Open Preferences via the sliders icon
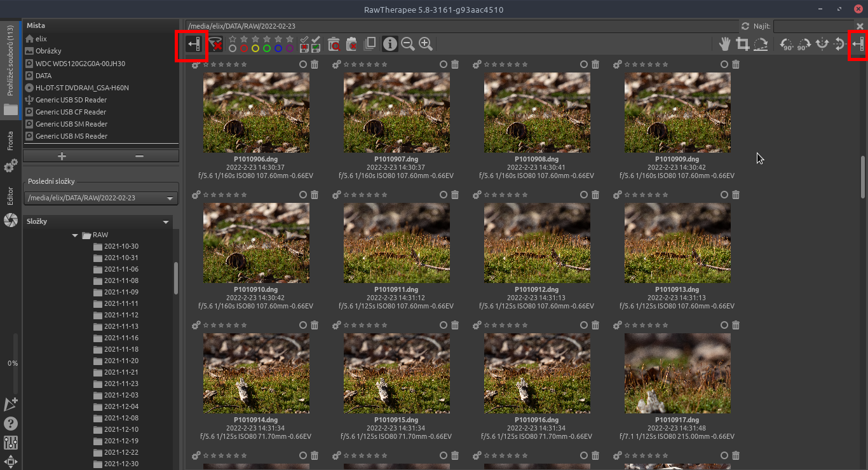The image size is (868, 470). pyautogui.click(x=11, y=443)
